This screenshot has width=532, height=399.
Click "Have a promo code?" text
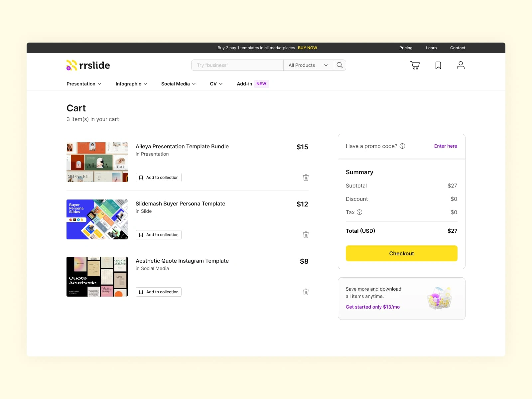point(371,146)
